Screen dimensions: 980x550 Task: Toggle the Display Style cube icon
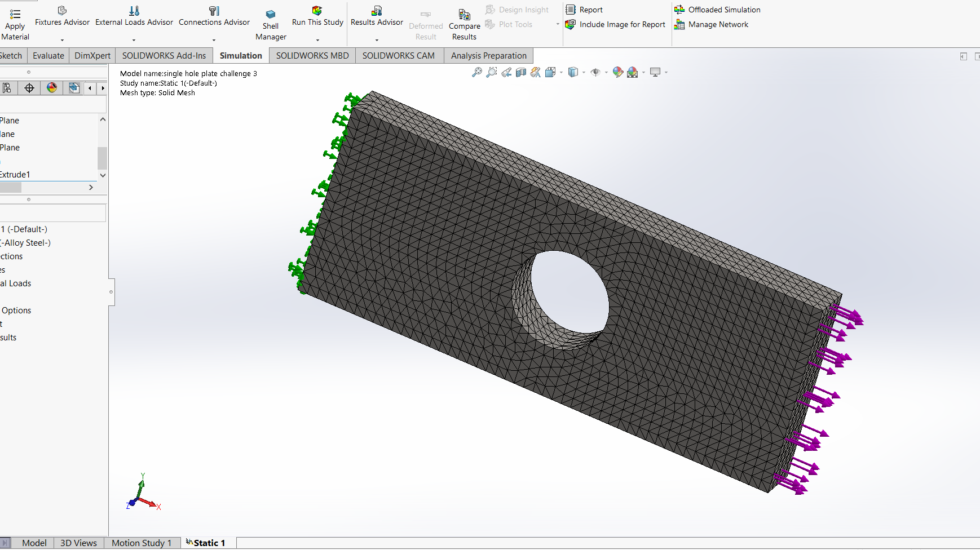point(573,72)
